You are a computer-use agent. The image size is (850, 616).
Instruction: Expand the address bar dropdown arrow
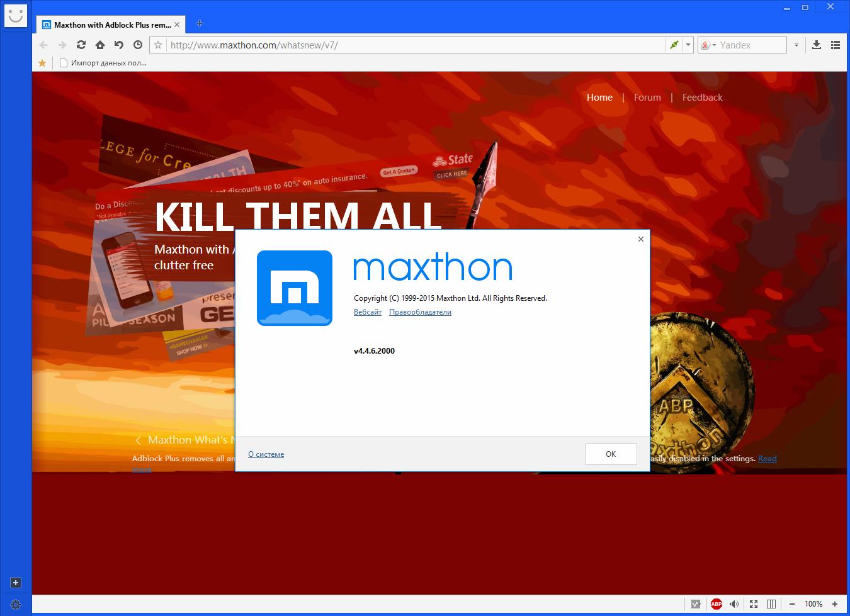[x=688, y=45]
